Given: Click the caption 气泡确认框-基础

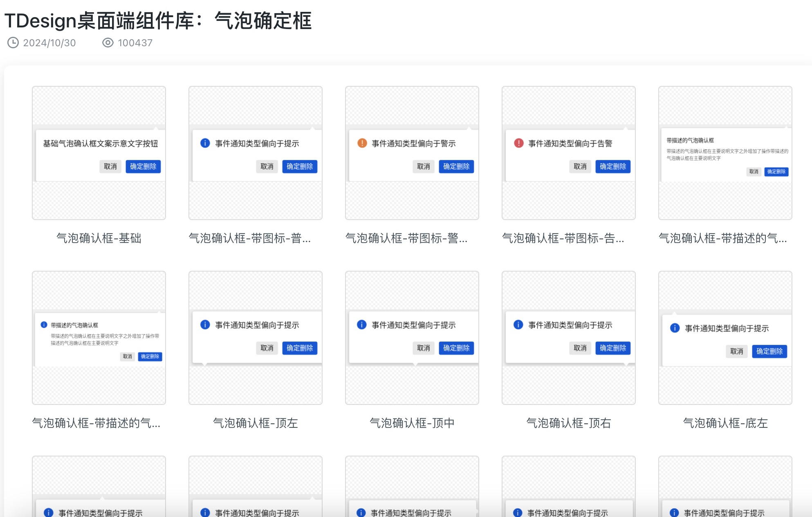Looking at the screenshot, I should [99, 238].
